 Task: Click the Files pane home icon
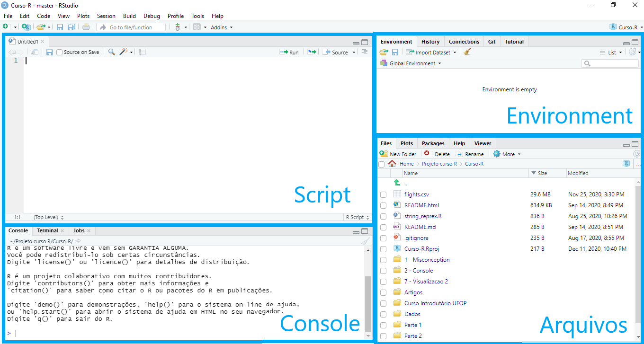point(392,164)
